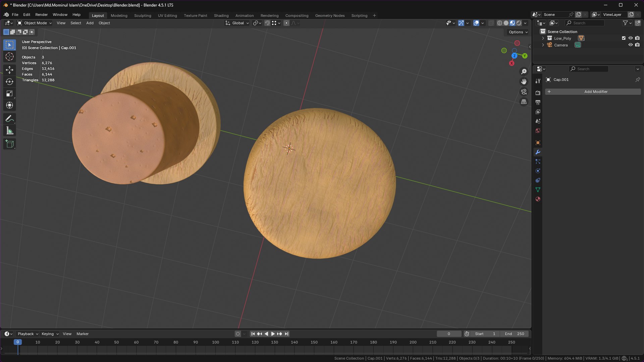The width and height of the screenshot is (644, 362).
Task: Click the Add Modifier button
Action: pos(593,92)
